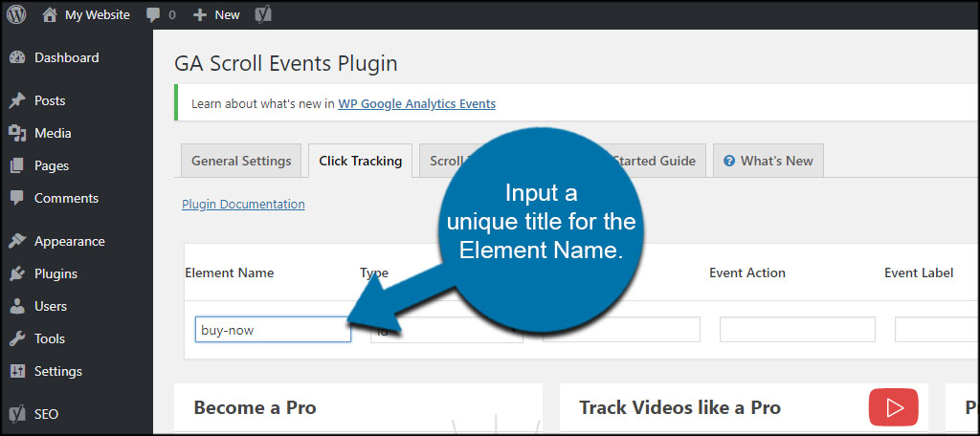The height and width of the screenshot is (436, 980).
Task: Click the Yoast icon in admin bar
Action: coord(264,15)
